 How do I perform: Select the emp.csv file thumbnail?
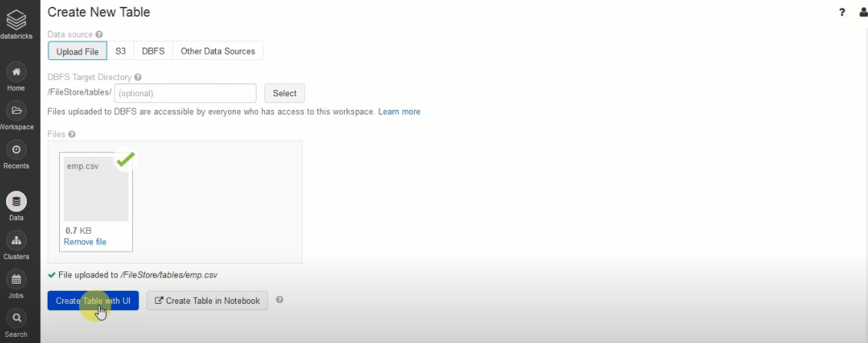[96, 189]
